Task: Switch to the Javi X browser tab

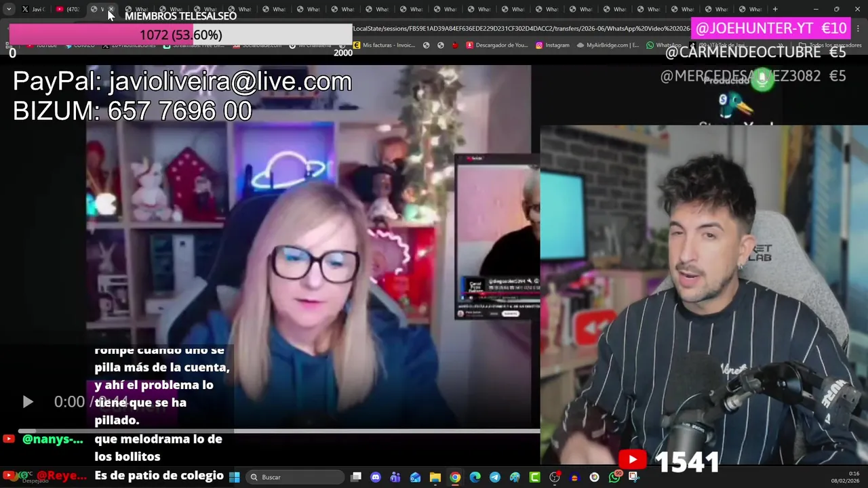Action: tap(33, 9)
